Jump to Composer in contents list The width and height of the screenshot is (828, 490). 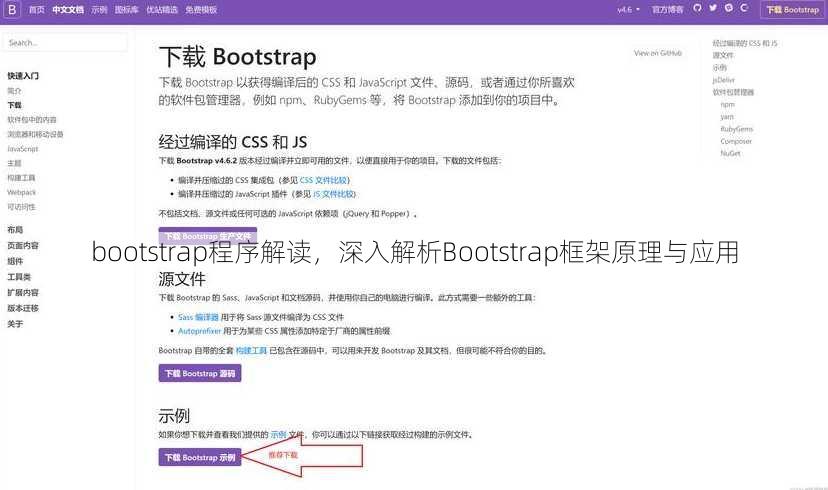[x=736, y=142]
